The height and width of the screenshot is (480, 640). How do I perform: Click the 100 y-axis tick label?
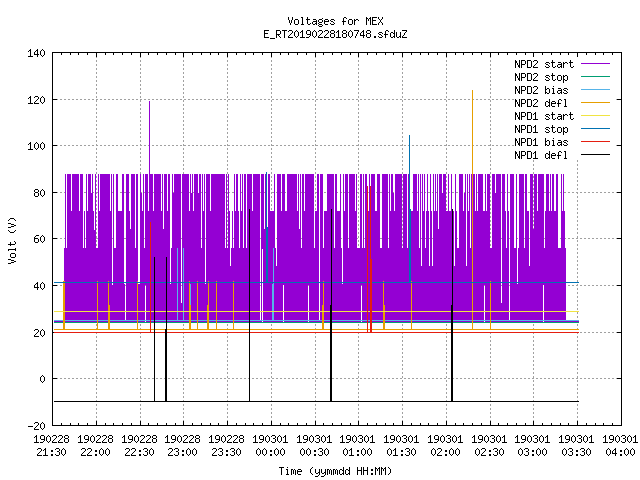tap(36, 146)
